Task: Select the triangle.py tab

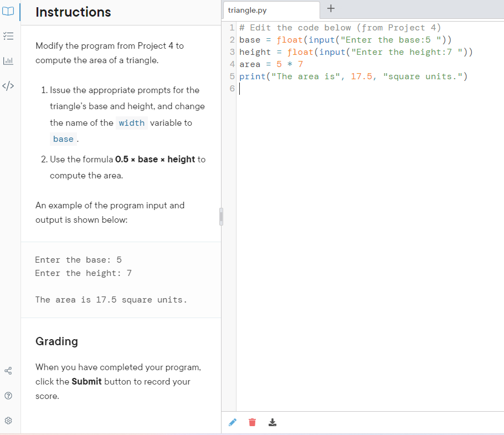Action: click(271, 11)
